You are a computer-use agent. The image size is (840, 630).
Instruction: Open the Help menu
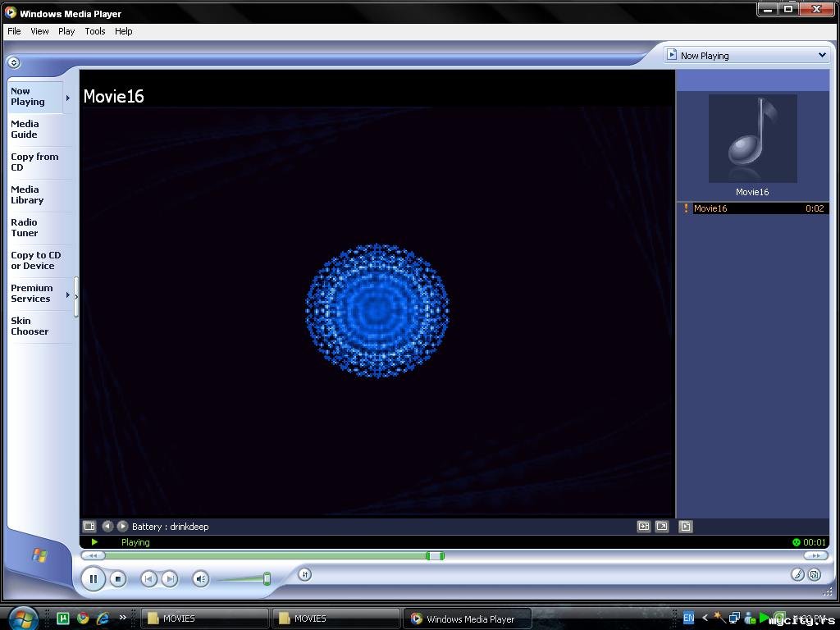click(123, 31)
